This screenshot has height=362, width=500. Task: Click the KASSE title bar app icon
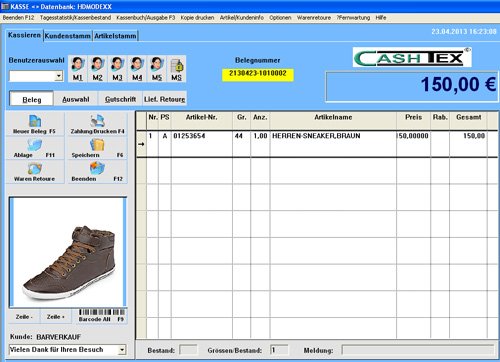[5, 6]
